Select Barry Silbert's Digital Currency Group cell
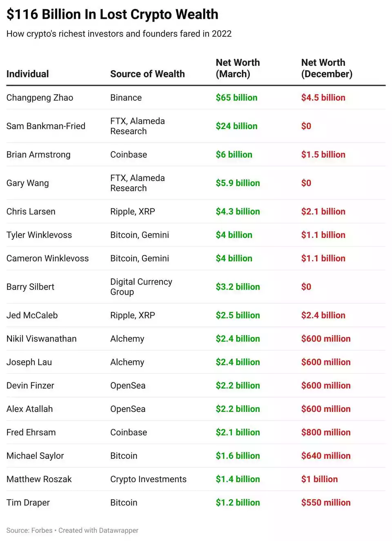The image size is (392, 541). click(141, 287)
